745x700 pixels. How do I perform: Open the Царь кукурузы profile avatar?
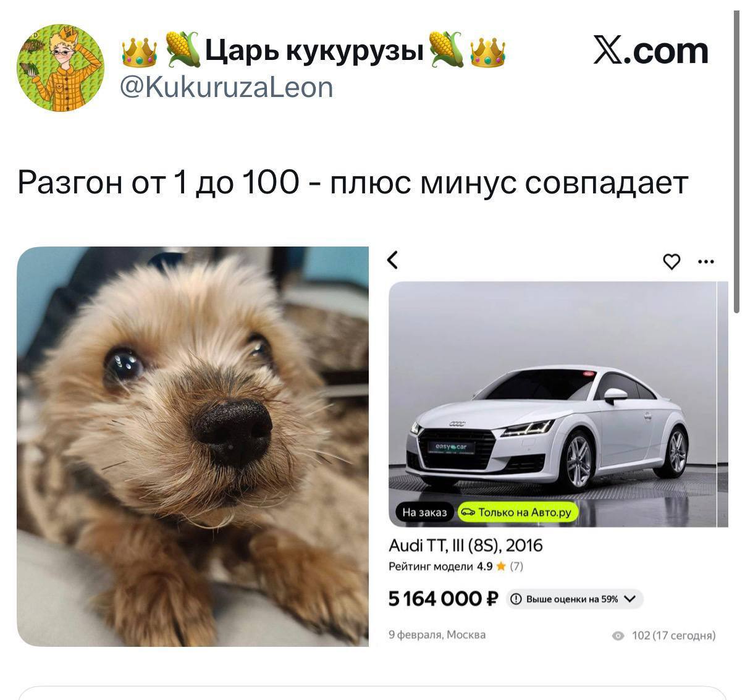pos(60,68)
